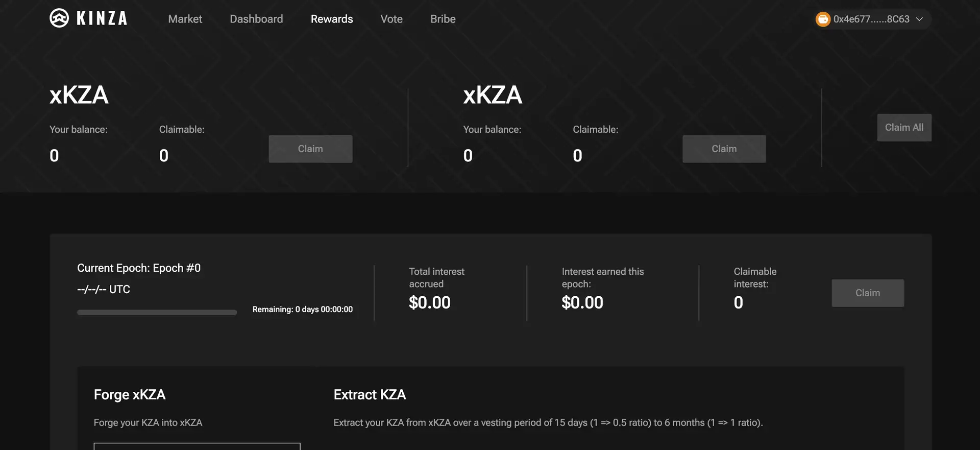Claim the claimable interest
Screen dimensions: 980x450
click(x=867, y=293)
